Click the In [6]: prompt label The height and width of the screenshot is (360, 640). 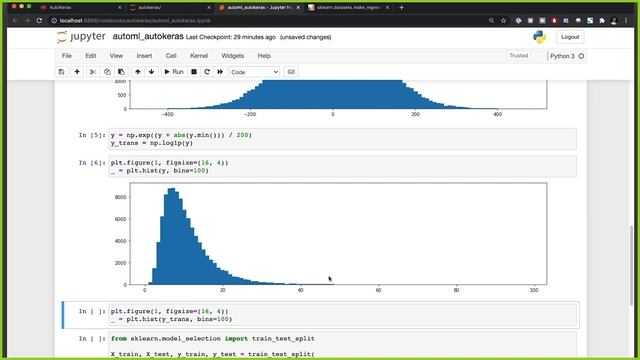92,162
